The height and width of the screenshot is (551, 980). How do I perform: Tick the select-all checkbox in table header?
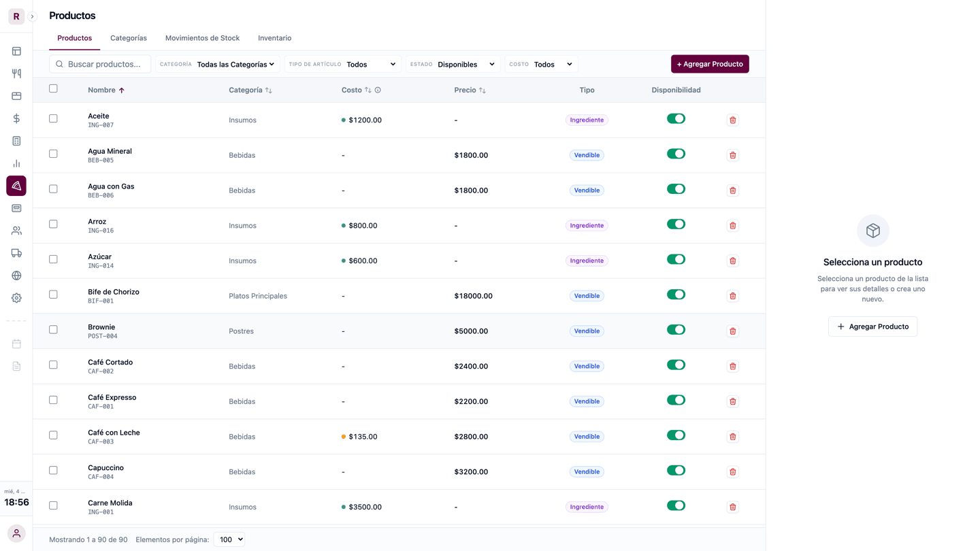point(53,88)
